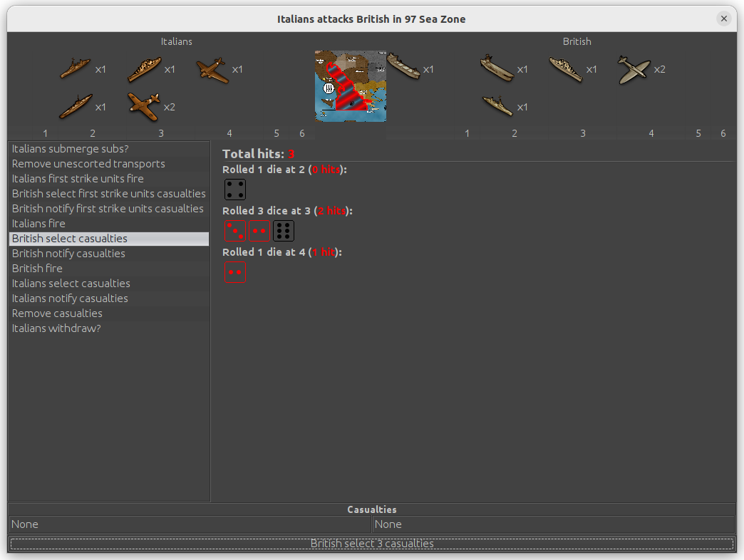The image size is (744, 560).
Task: Click the left Casualties field showing None
Action: [190, 524]
